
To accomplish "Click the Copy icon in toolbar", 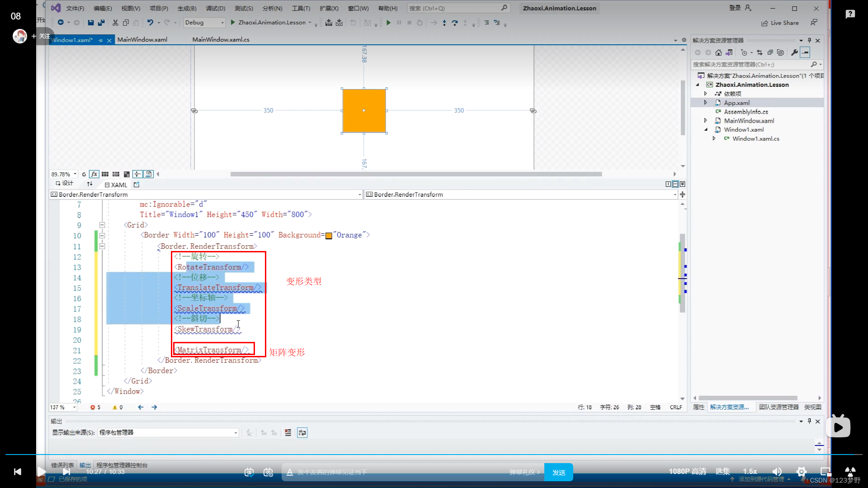I will [126, 23].
